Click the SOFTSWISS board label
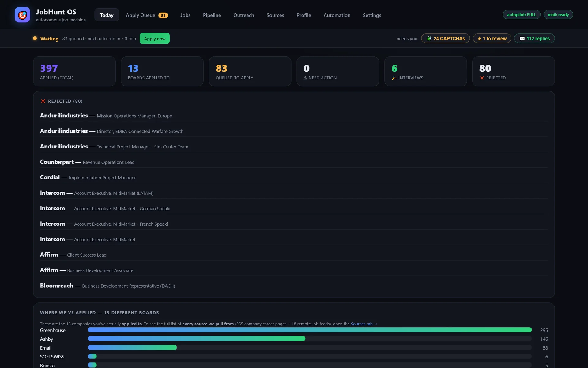The image size is (588, 368). point(52,357)
